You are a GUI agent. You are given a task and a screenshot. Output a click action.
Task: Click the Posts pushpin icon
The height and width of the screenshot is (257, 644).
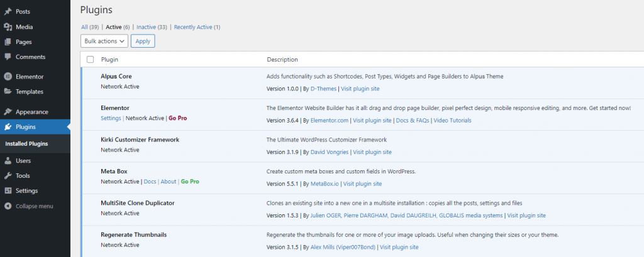pos(8,12)
